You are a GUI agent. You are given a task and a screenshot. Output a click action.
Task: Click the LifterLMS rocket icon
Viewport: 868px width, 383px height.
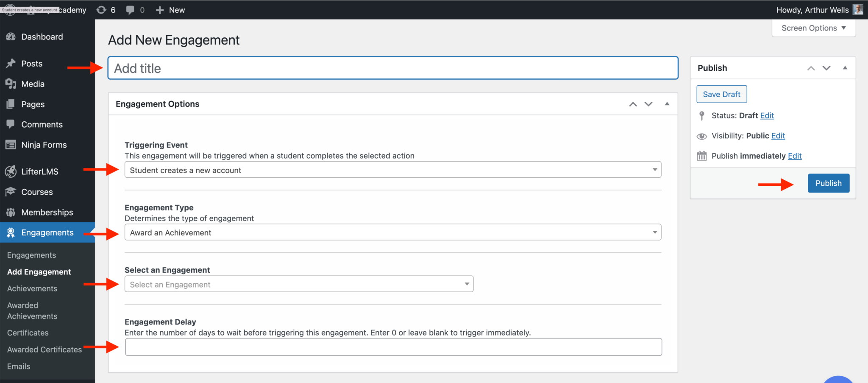coord(11,171)
